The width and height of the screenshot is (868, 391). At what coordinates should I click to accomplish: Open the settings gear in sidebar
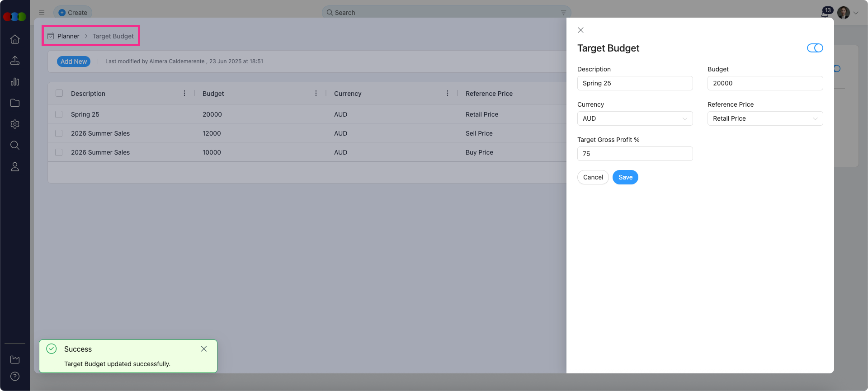tap(15, 124)
